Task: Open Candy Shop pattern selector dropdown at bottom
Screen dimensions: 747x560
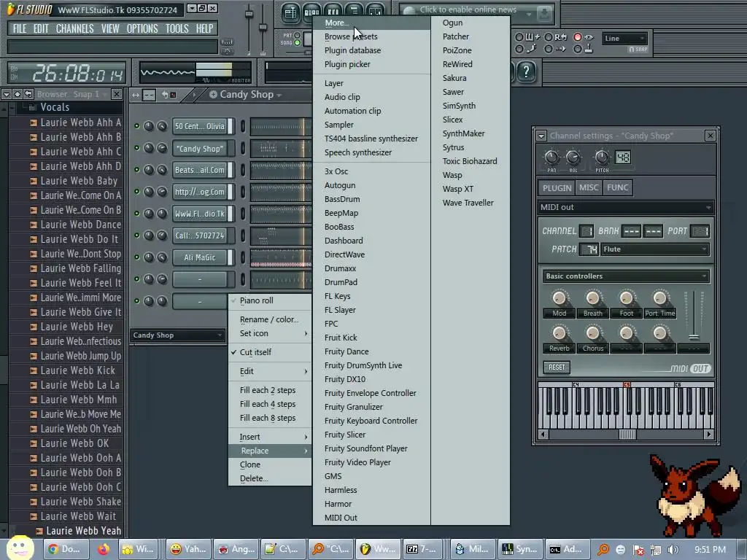Action: click(x=177, y=335)
